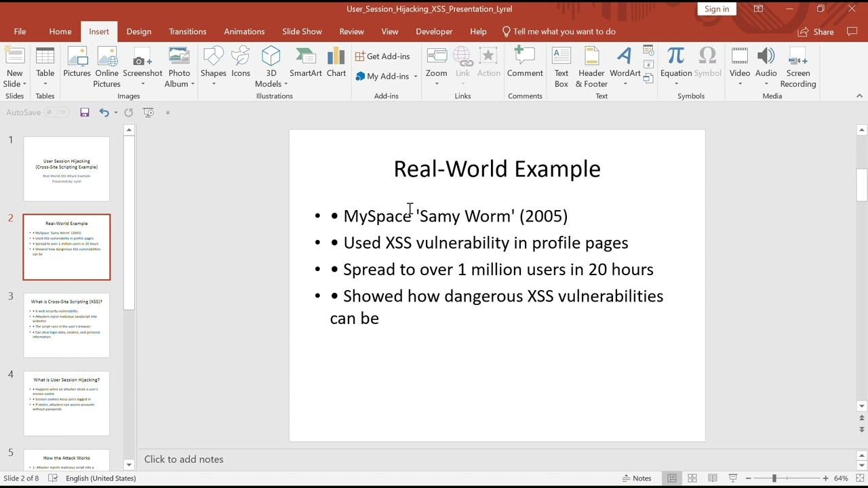Switch to Reading View

pyautogui.click(x=713, y=479)
